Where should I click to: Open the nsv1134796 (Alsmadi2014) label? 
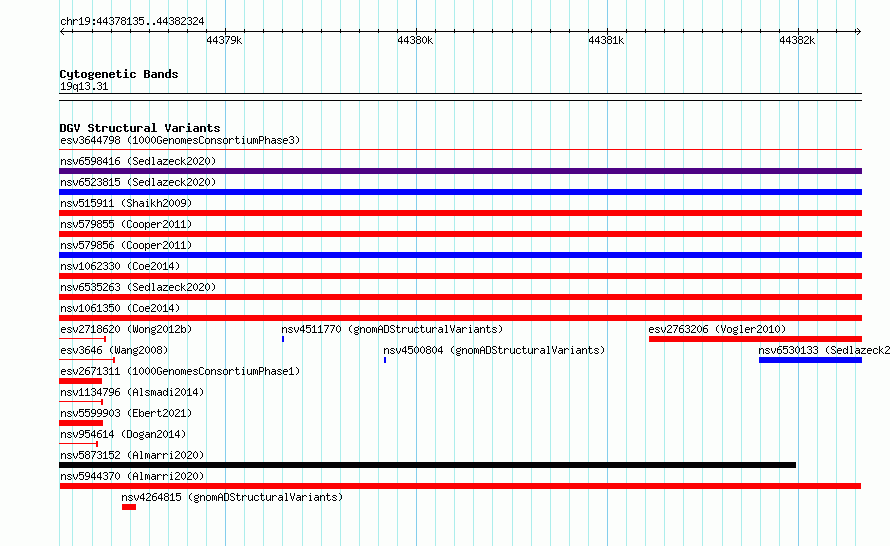[x=132, y=392]
